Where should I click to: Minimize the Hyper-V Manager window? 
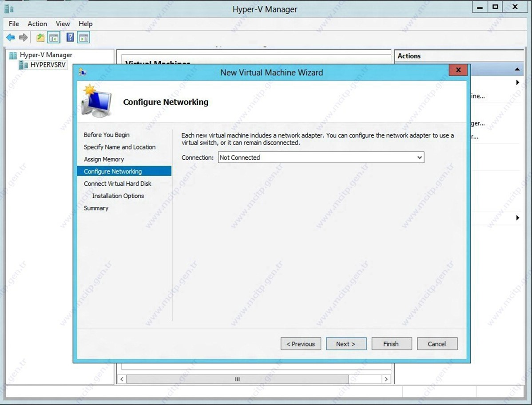point(480,8)
